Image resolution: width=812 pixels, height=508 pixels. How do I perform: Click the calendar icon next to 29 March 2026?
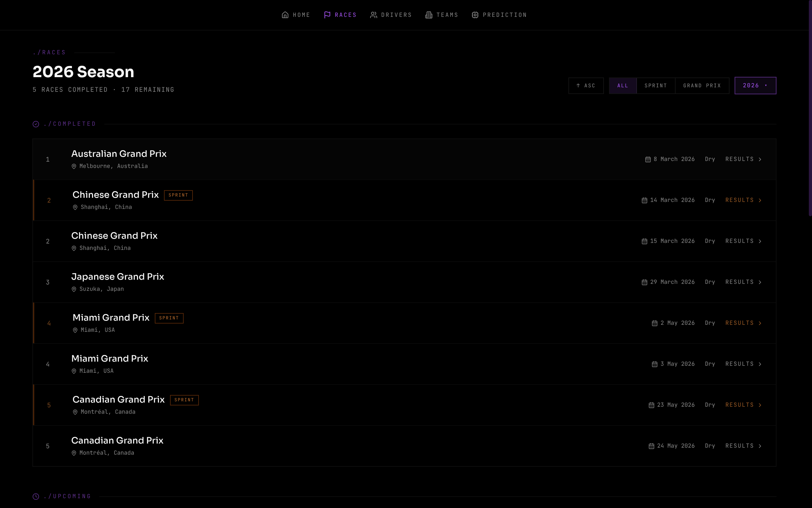pyautogui.click(x=645, y=282)
